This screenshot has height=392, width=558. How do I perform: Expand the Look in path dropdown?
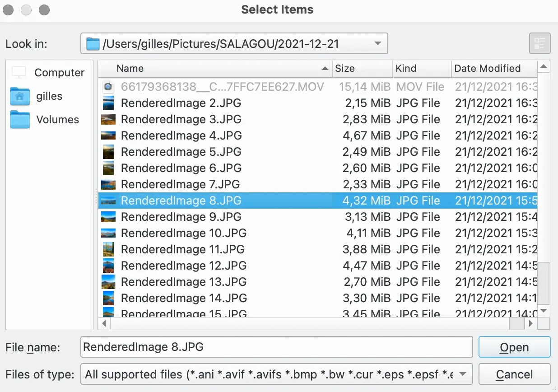point(377,44)
